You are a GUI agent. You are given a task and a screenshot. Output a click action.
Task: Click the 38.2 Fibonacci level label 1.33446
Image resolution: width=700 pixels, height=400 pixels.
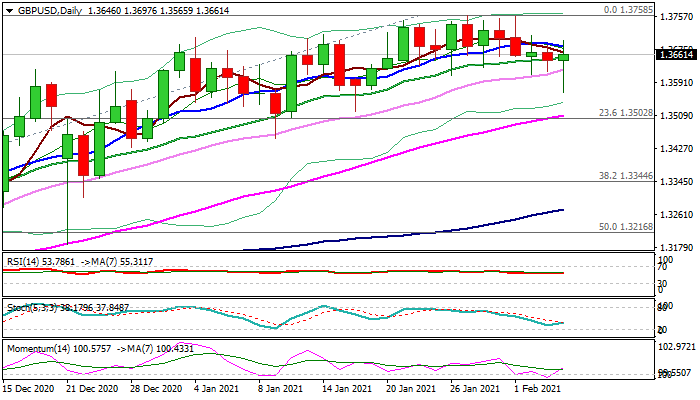626,176
